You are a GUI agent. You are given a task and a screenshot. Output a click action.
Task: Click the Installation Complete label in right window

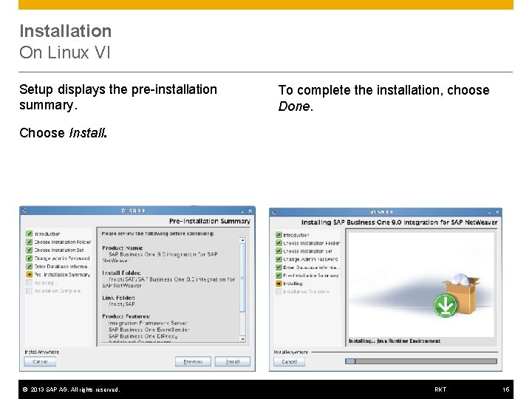(307, 292)
